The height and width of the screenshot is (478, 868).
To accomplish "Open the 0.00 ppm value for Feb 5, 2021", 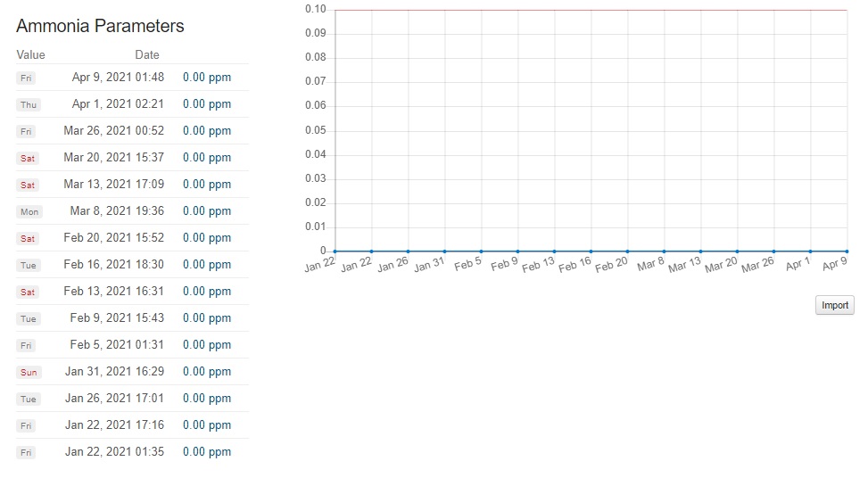I will 207,344.
